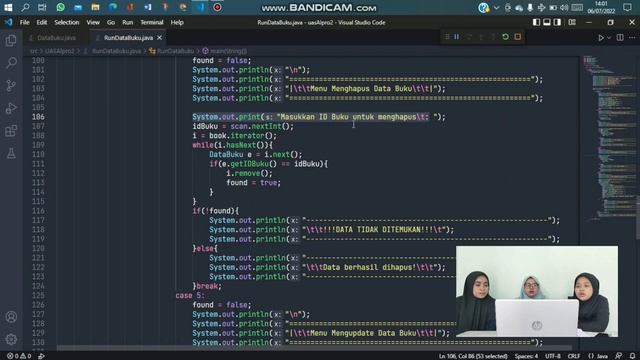Viewport: 640px width, 360px height.
Task: Click the debug launch status bar icon
Action: pyautogui.click(x=41, y=356)
